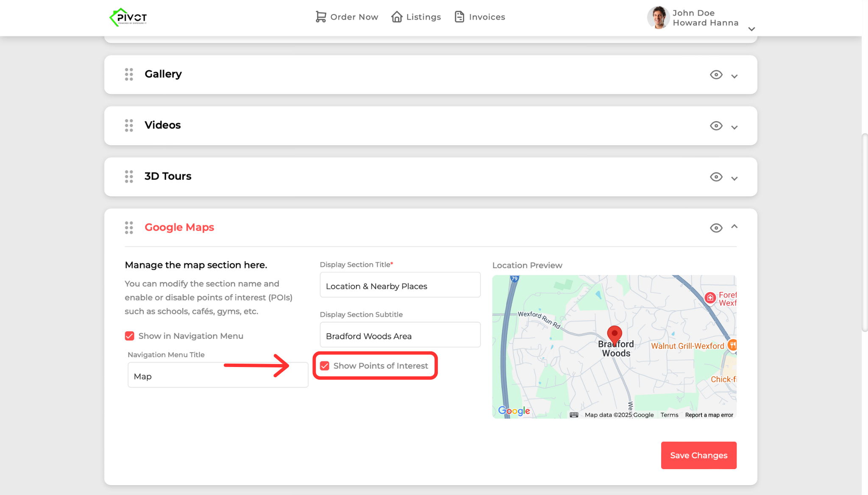868x495 pixels.
Task: Expand the Videos section chevron
Action: pyautogui.click(x=734, y=127)
